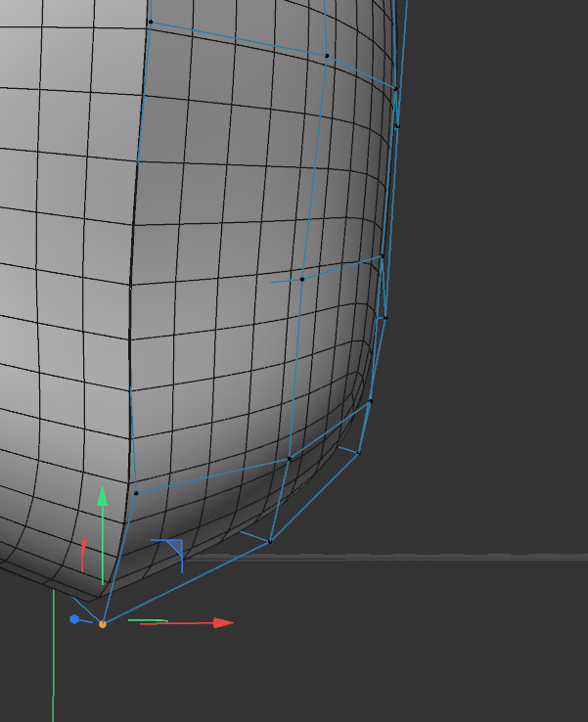This screenshot has height=722, width=588.
Task: Click the green Y-axis arrow shaft
Action: point(102,546)
